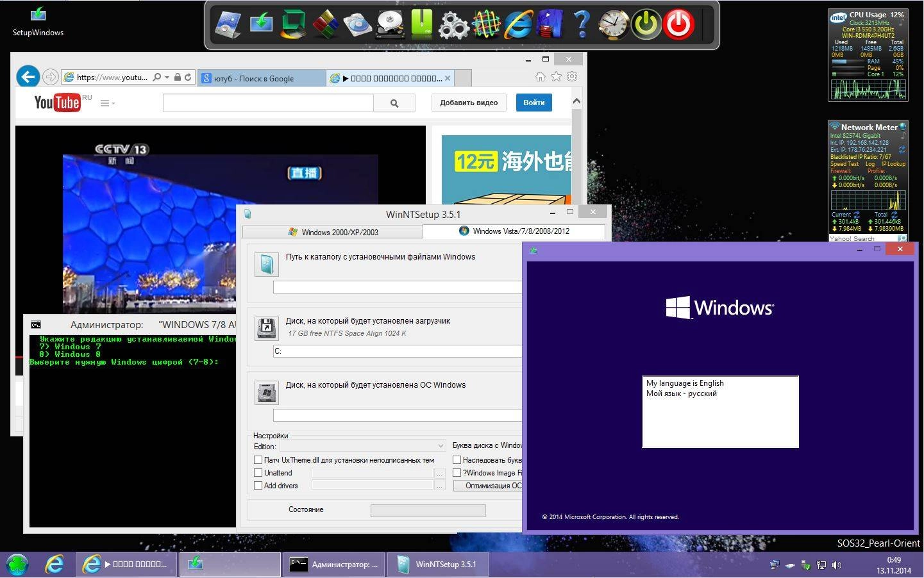
Task: Click the boot drive floppy icon in WinNTSetup
Action: [x=266, y=327]
